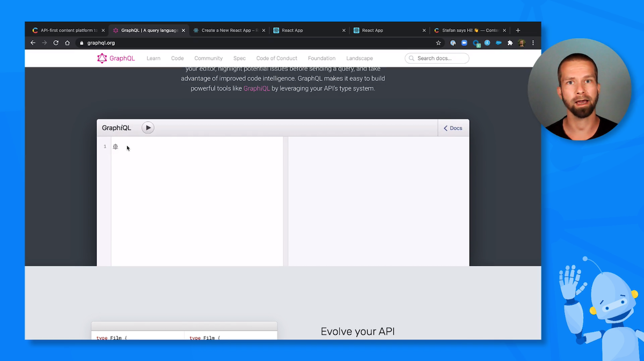This screenshot has width=644, height=361.
Task: Run the query with the GraphiQL play button
Action: [148, 128]
